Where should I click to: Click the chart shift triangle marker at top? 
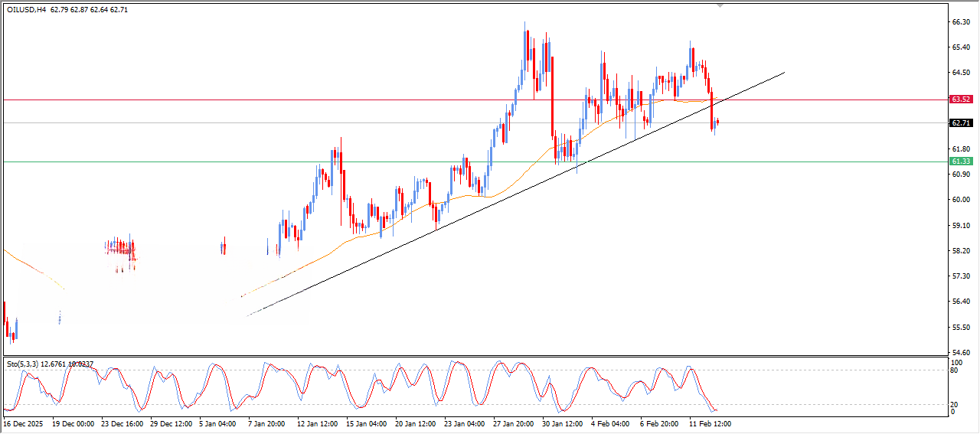(719, 5)
